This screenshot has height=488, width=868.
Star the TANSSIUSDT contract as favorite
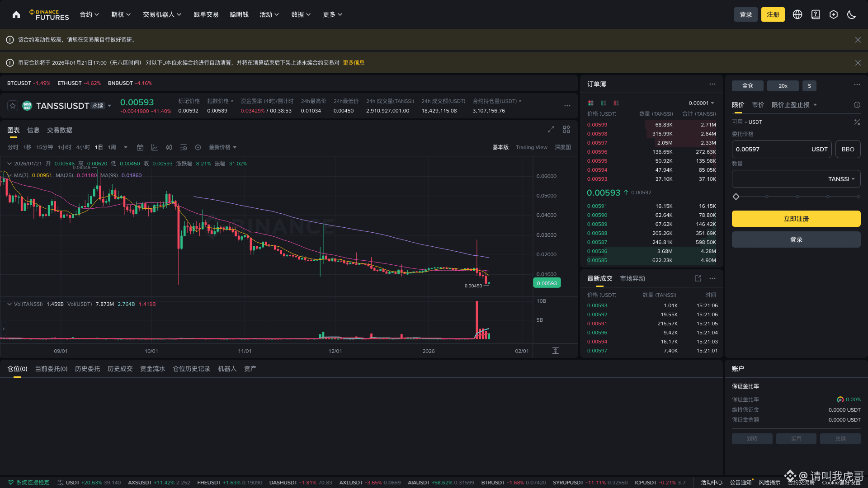[12, 105]
